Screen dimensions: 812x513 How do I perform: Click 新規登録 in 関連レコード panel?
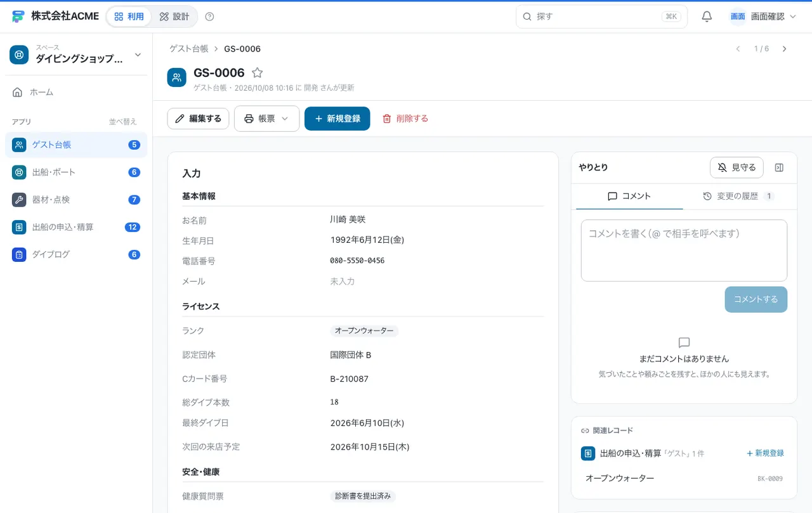765,453
